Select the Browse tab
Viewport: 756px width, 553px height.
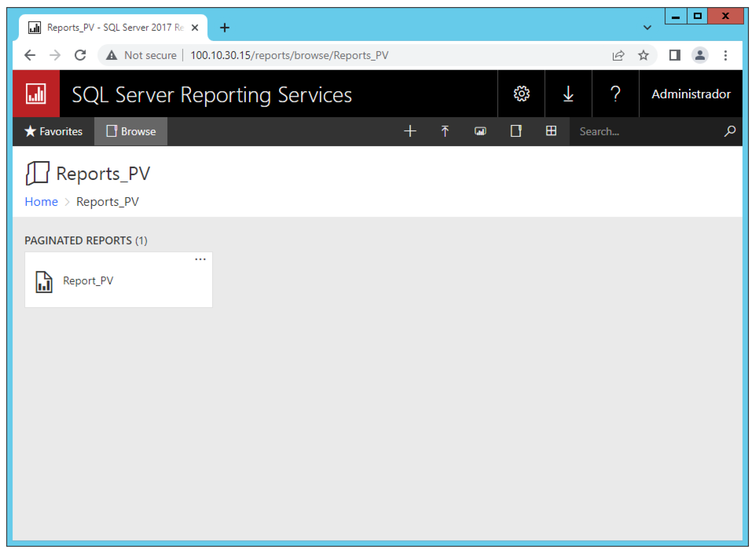click(131, 131)
